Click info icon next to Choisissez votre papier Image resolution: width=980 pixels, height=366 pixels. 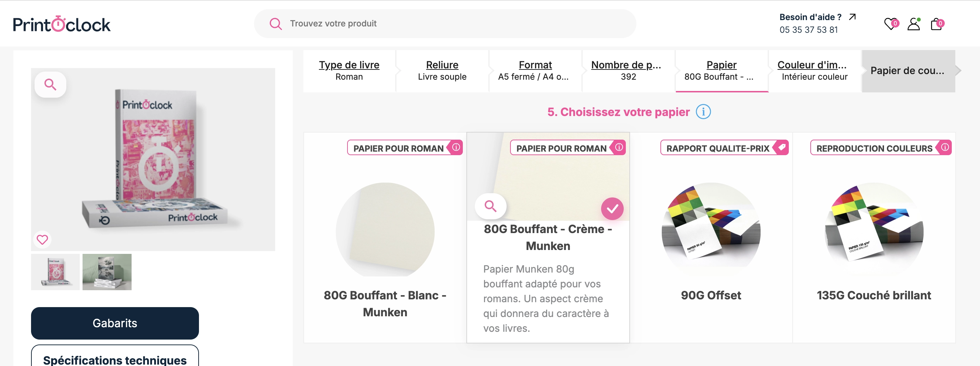tap(703, 112)
